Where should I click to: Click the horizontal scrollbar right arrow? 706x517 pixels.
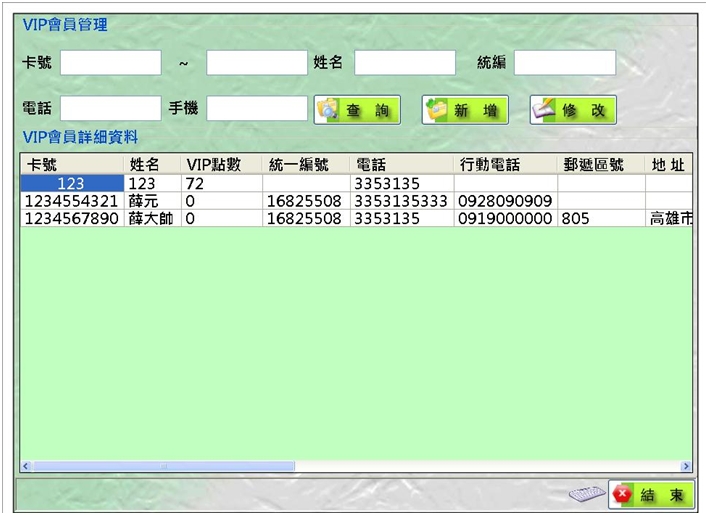coord(686,466)
